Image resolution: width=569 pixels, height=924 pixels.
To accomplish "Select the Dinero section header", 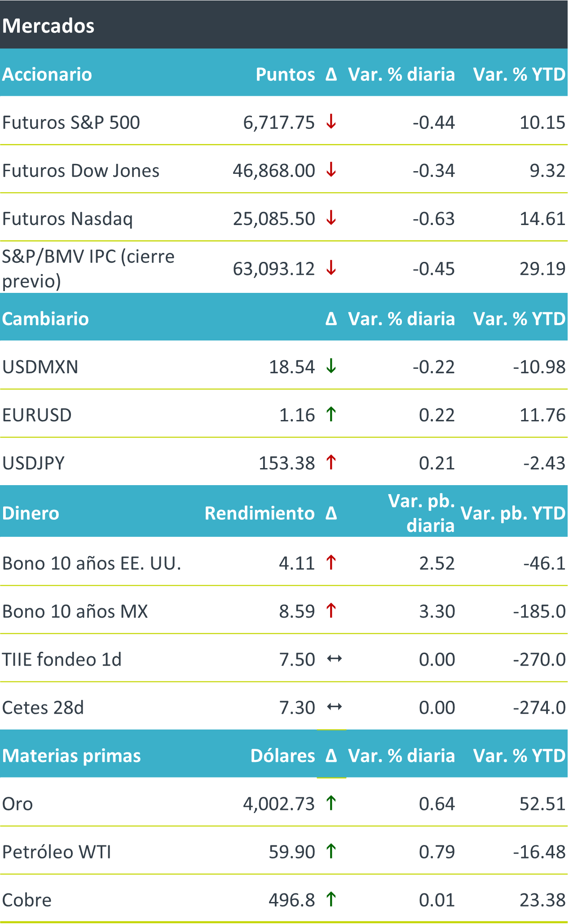I will click(31, 513).
